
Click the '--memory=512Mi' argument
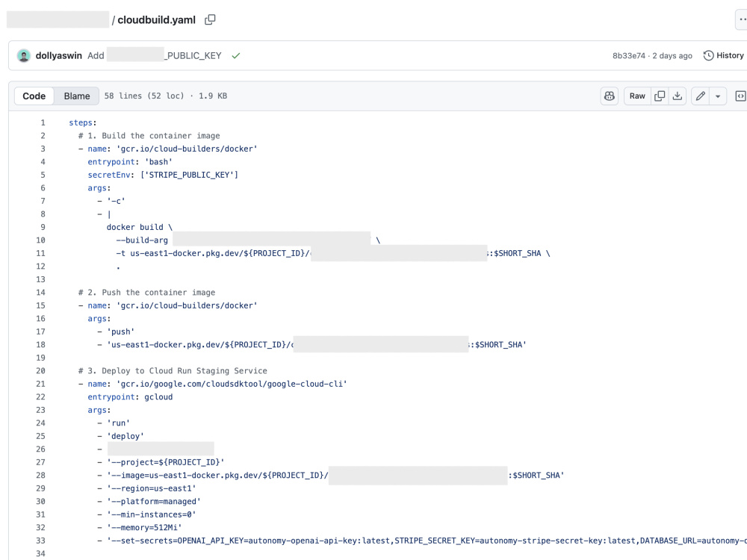tap(144, 528)
